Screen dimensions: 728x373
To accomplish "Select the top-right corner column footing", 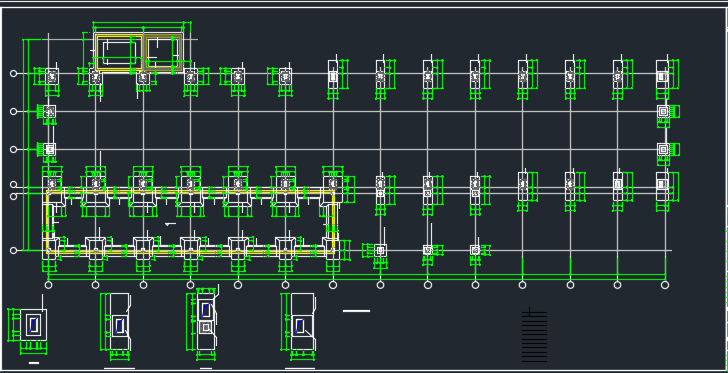I will pos(662,74).
